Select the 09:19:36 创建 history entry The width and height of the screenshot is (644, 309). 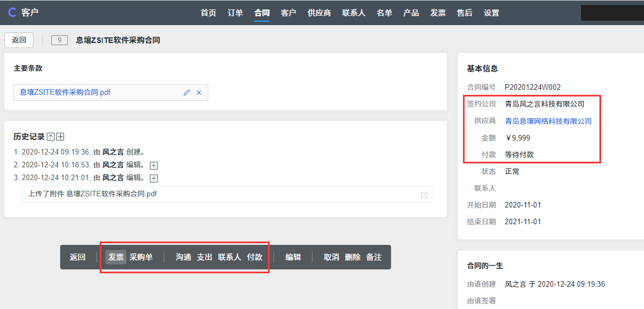click(x=79, y=152)
